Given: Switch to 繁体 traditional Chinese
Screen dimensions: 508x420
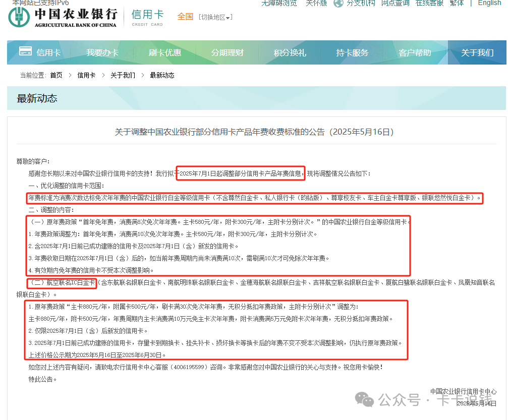Looking at the screenshot, I should tap(457, 3).
